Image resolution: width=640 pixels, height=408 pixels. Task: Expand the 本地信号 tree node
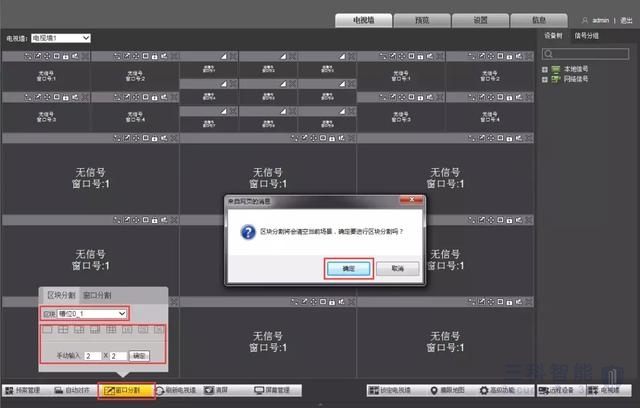pyautogui.click(x=545, y=68)
